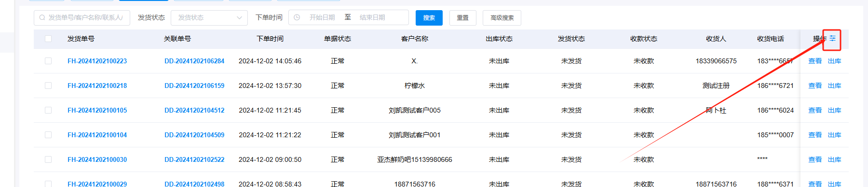Click 查看 for FH-20241202100218 row

(815, 86)
